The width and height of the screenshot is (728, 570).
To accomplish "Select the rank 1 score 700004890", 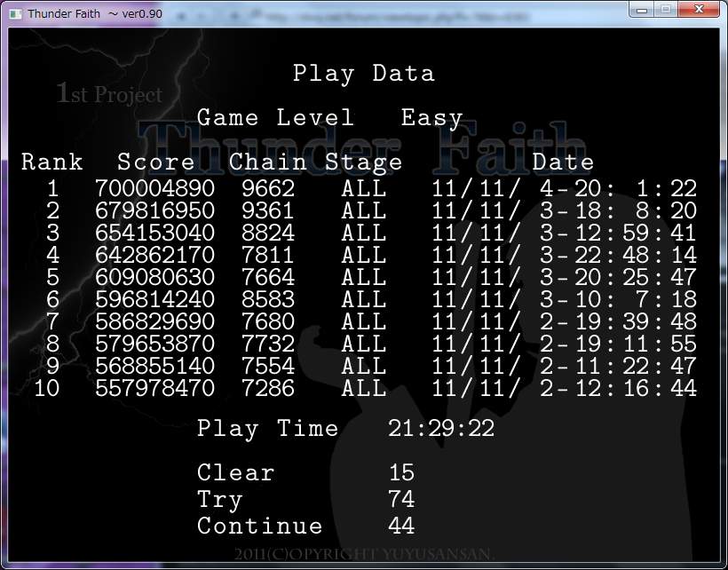I will coord(154,189).
